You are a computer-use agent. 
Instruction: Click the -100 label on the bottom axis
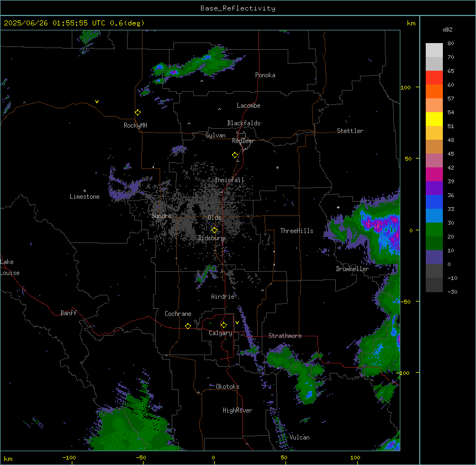coord(69,457)
